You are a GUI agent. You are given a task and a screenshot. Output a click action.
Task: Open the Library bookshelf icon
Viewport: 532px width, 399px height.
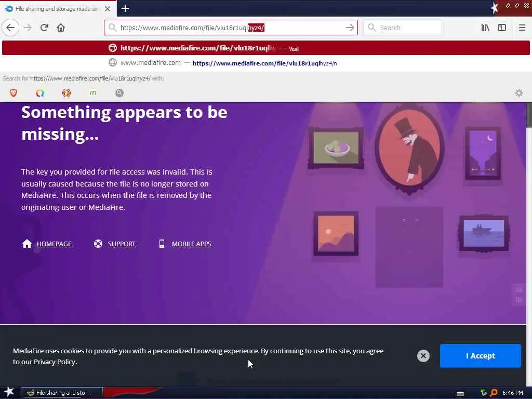coord(485,28)
